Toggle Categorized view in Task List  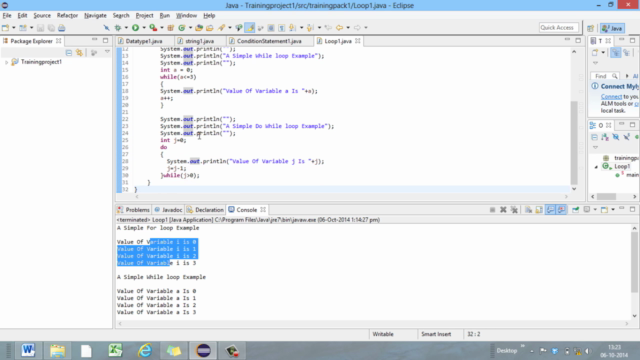point(616,53)
